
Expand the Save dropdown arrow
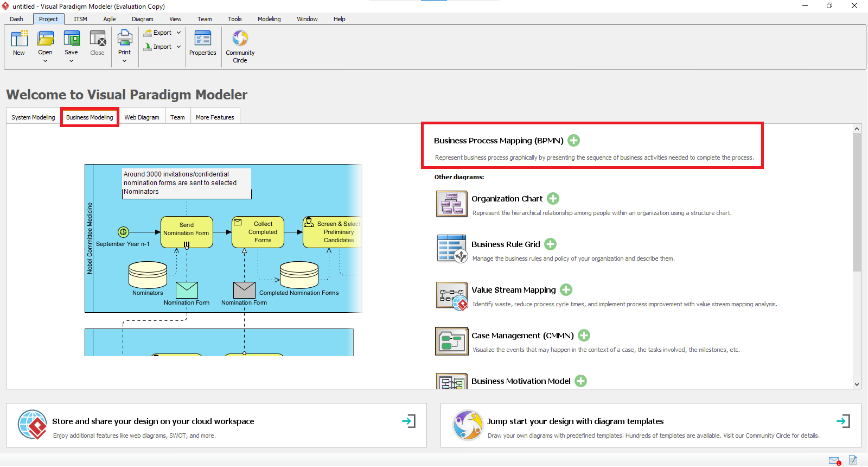72,61
